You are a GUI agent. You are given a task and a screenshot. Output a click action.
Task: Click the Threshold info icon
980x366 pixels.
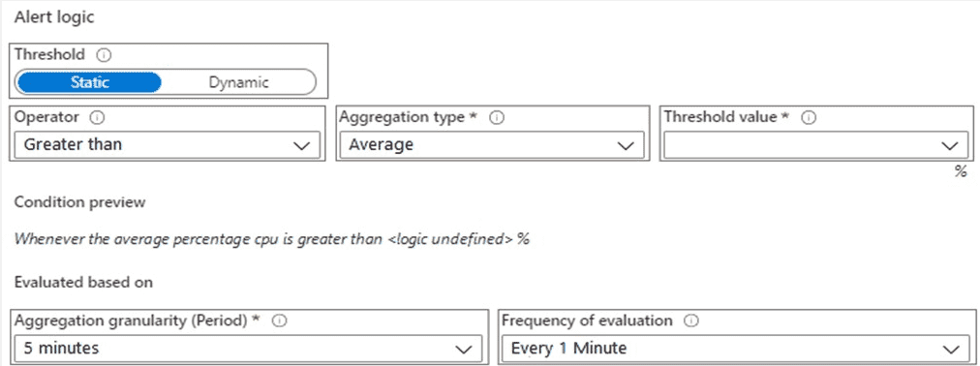(x=105, y=55)
